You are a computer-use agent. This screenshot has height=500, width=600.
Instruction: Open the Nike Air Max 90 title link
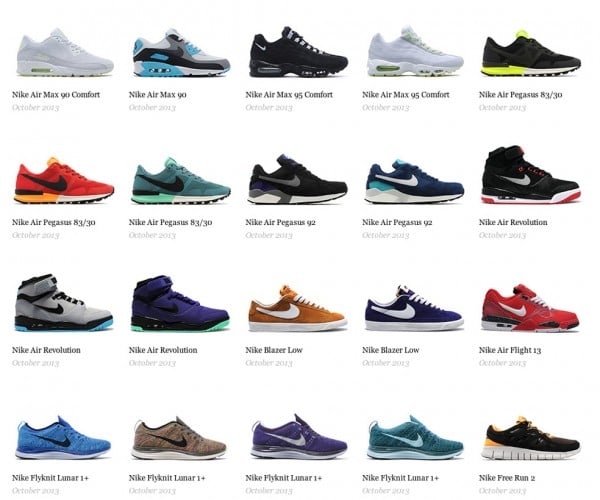pos(158,94)
